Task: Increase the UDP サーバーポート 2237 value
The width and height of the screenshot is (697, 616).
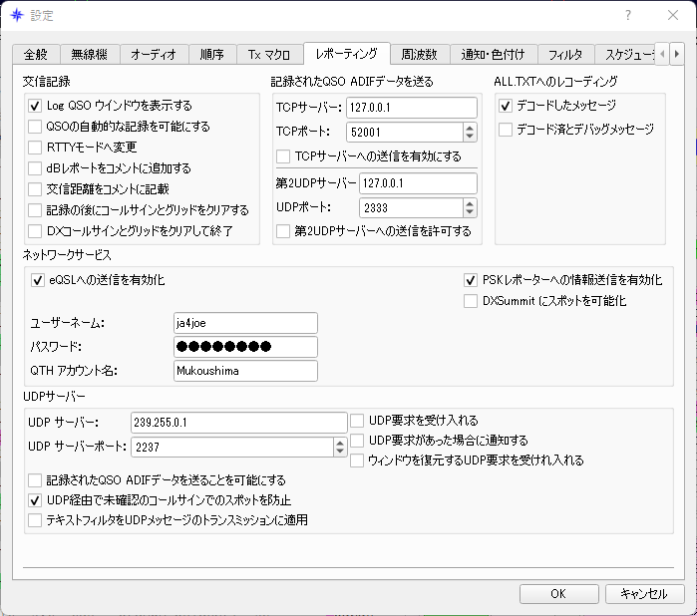Action: (340, 444)
